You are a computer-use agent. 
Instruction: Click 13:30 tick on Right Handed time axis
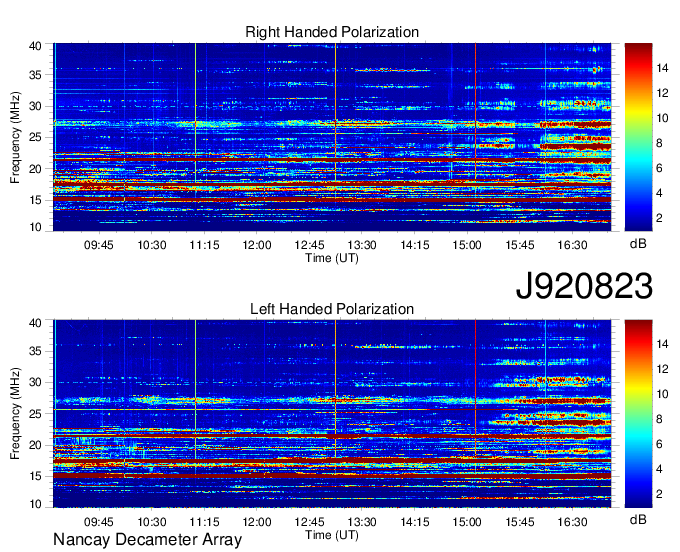coord(362,245)
